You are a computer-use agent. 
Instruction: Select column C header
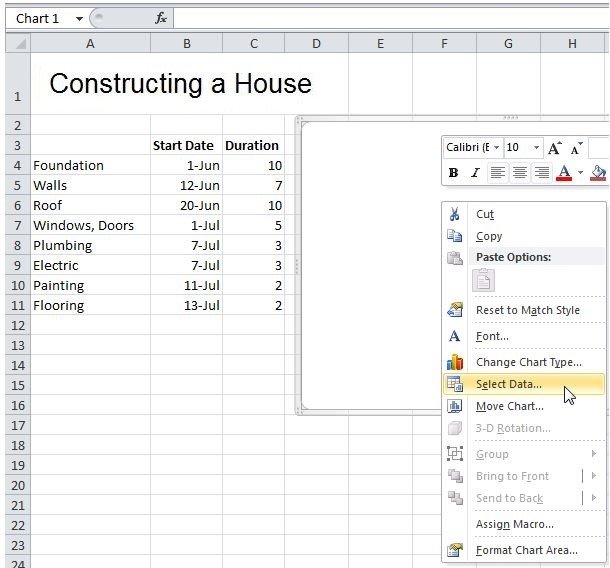click(254, 43)
